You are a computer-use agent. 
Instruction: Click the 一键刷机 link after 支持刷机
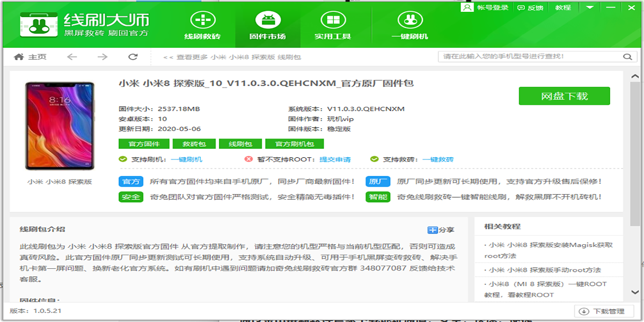point(187,159)
